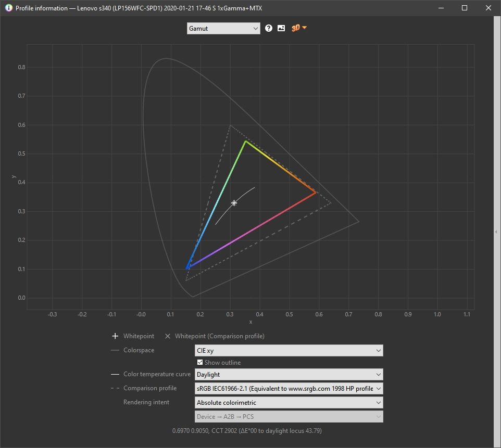501x448 pixels.
Task: Click the x-axis value 0.5 label
Action: 289,314
